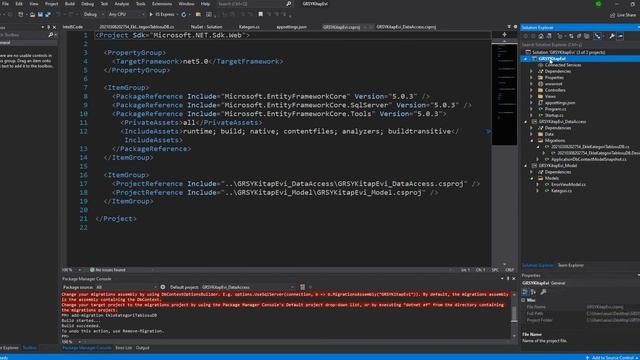Select the Data folder in DataAccess project

[x=549, y=134]
